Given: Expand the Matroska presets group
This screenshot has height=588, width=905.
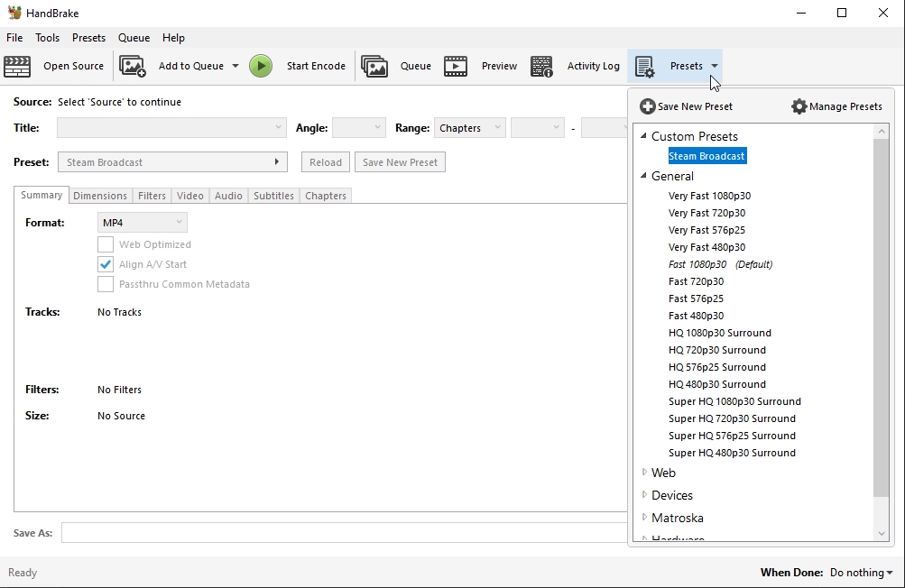Looking at the screenshot, I should point(644,517).
